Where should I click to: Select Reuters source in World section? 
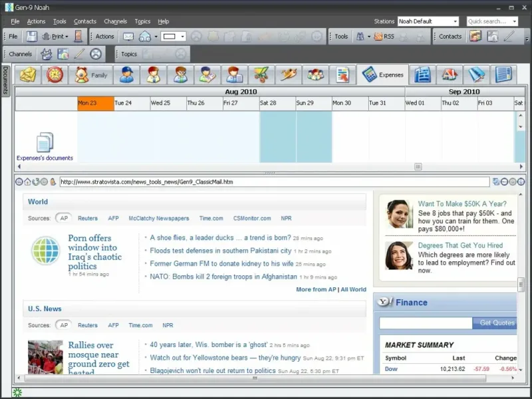click(88, 218)
